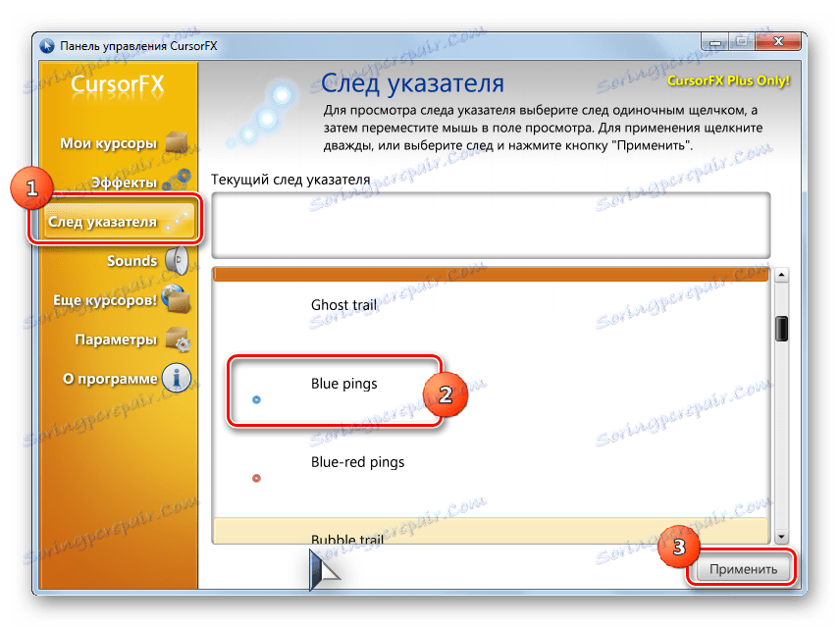The image size is (840, 628).
Task: Click the Мои курсоры box icon
Action: 177,142
